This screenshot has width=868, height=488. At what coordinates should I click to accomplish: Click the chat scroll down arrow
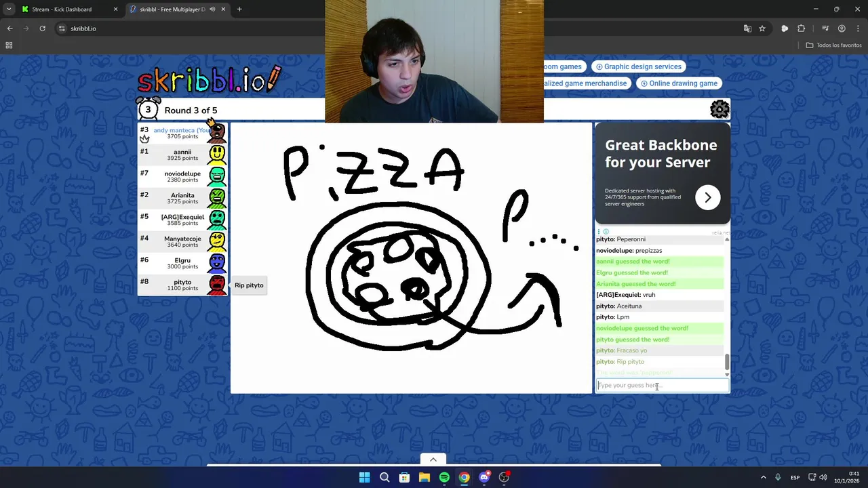coord(727,374)
